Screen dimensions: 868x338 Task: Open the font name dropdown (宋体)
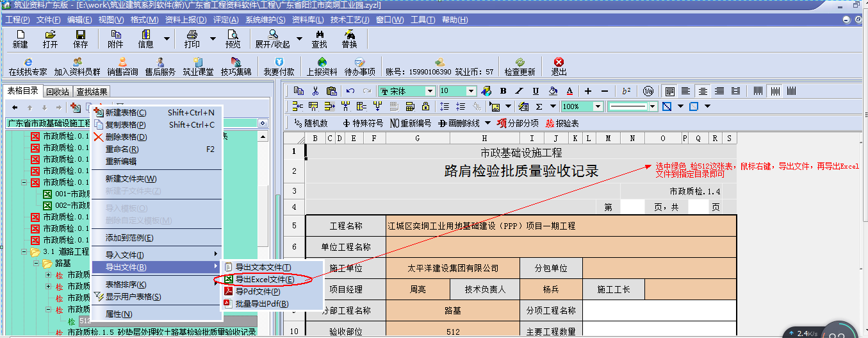430,91
